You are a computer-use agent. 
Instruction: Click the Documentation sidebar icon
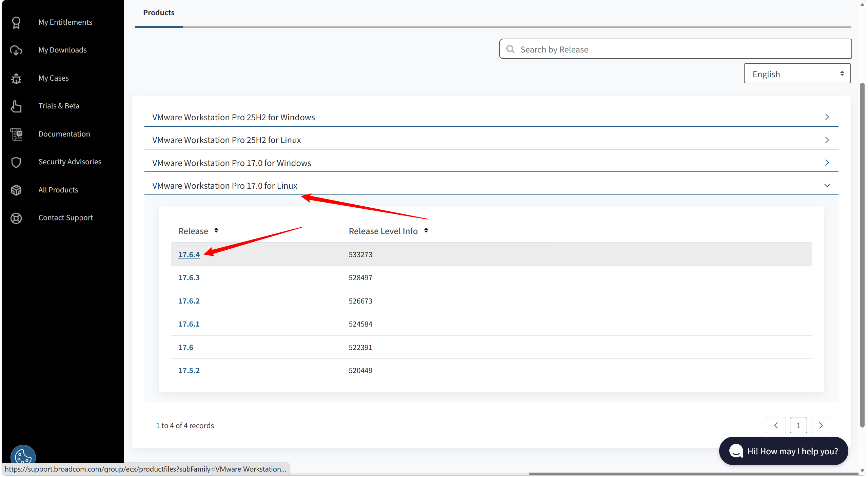point(16,134)
